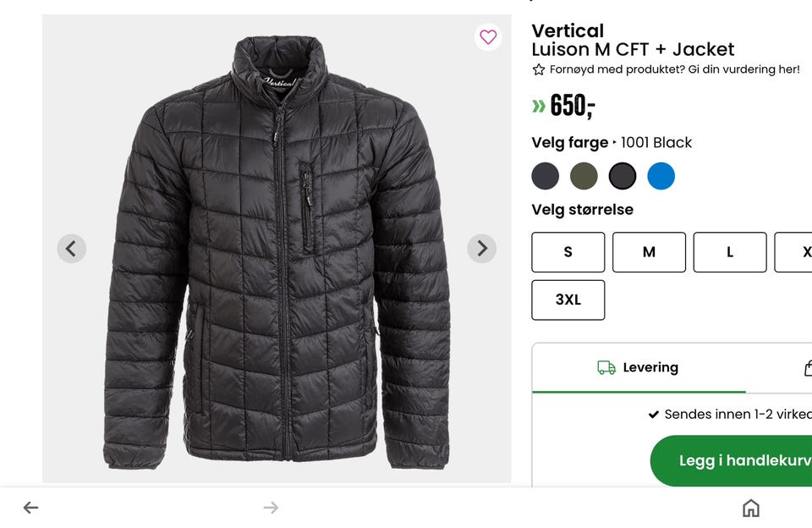Select size S
This screenshot has width=812, height=528.
[x=568, y=252]
